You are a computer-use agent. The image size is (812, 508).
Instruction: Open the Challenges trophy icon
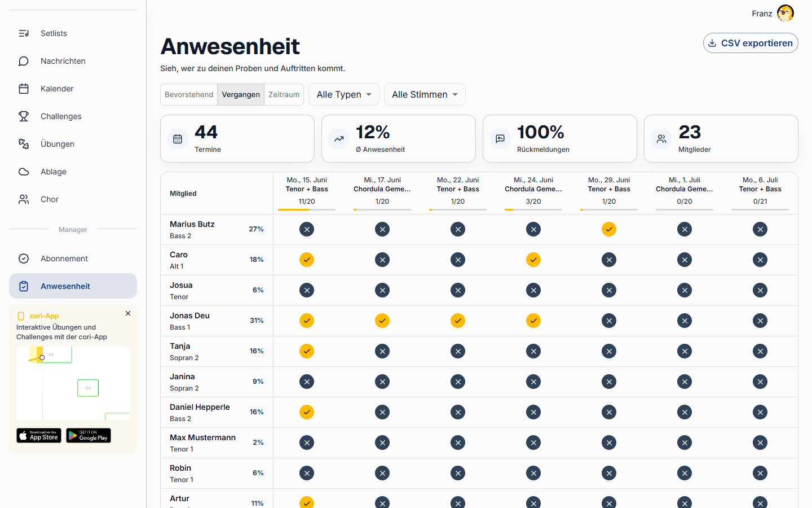click(x=24, y=116)
